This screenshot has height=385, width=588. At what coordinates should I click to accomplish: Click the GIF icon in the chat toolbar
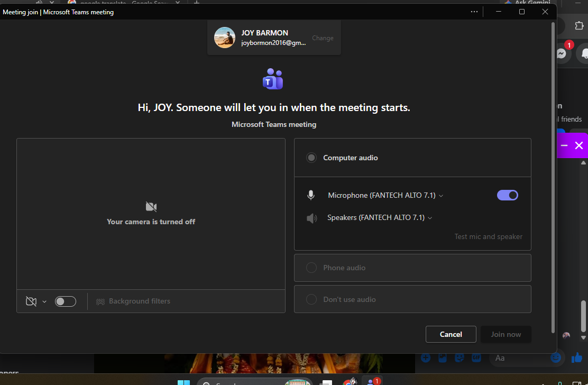point(476,357)
